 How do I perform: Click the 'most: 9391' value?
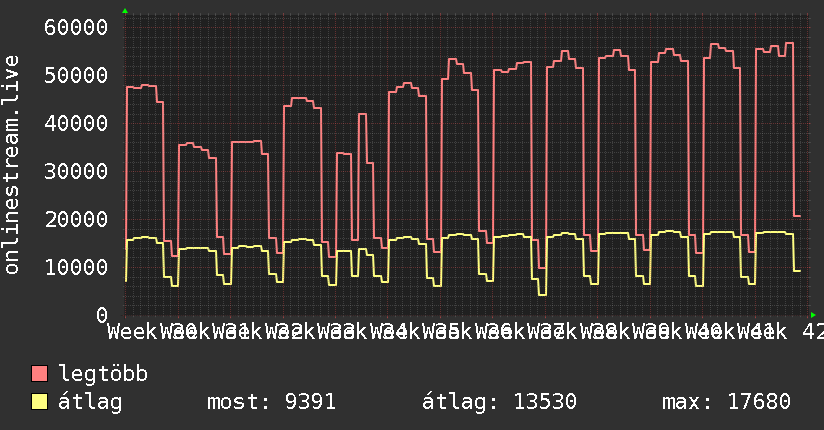(x=271, y=402)
